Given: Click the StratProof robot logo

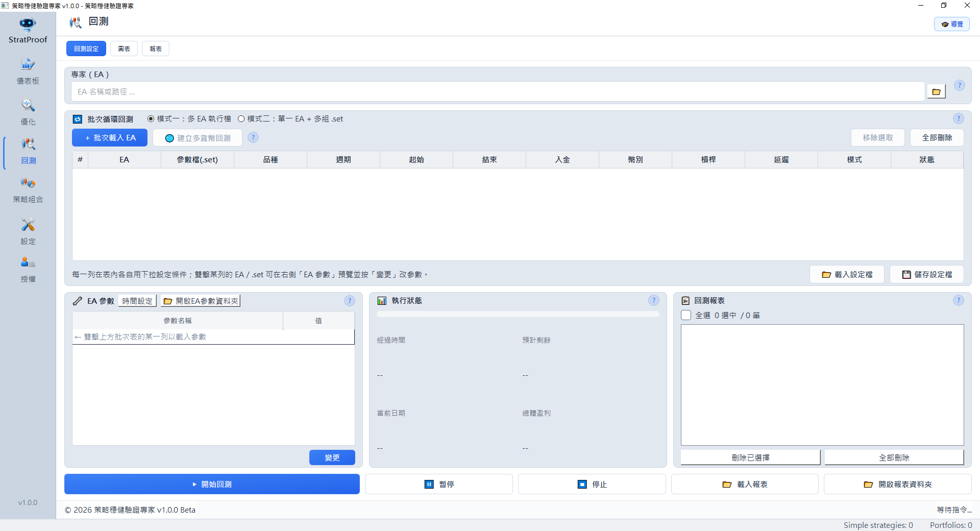Looking at the screenshot, I should pyautogui.click(x=28, y=24).
